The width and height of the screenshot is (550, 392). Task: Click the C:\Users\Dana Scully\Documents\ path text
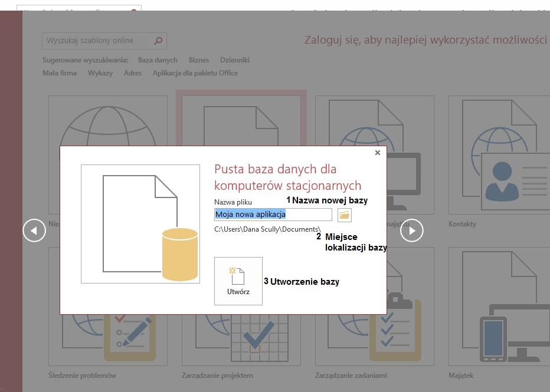pyautogui.click(x=267, y=229)
